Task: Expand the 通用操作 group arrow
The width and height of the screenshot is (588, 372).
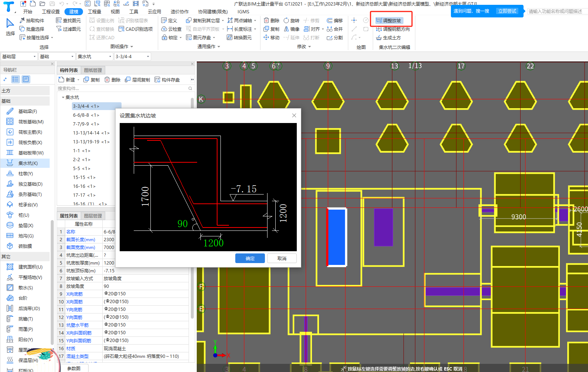Action: pos(219,47)
